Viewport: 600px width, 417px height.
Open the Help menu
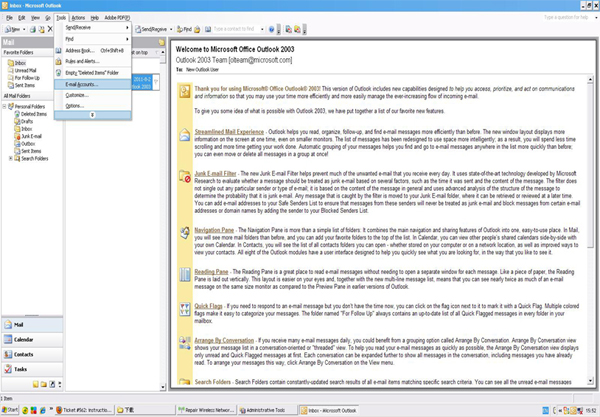click(x=95, y=18)
